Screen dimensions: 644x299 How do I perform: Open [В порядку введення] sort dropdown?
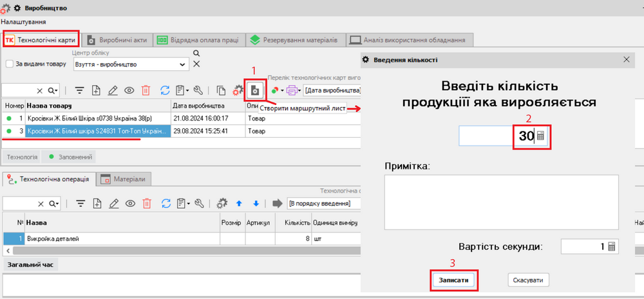tap(323, 203)
